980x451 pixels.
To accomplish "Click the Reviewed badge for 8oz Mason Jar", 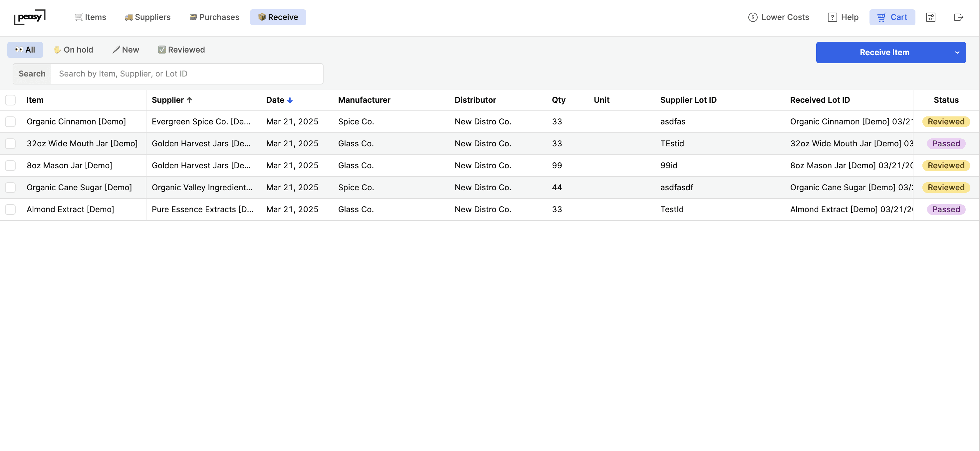I will (946, 165).
